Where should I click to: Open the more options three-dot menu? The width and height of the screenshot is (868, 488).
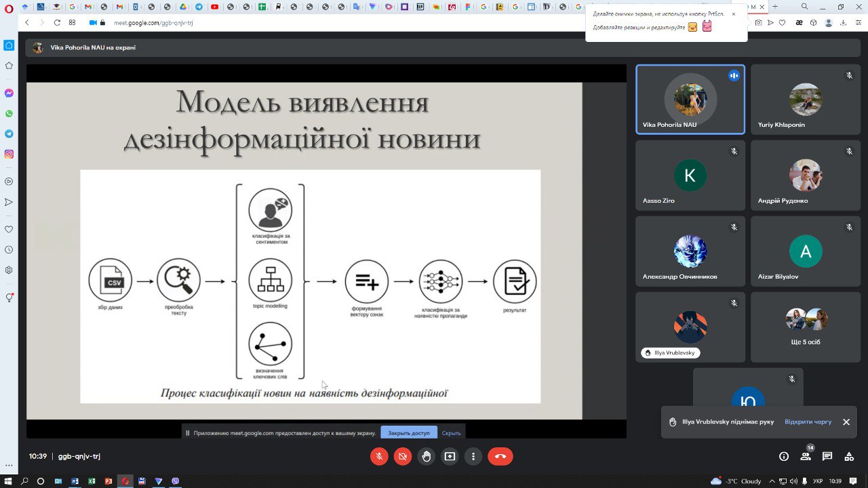click(x=473, y=456)
